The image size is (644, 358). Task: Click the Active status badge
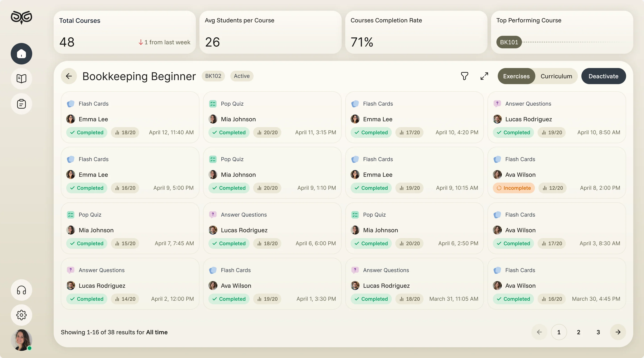click(242, 76)
